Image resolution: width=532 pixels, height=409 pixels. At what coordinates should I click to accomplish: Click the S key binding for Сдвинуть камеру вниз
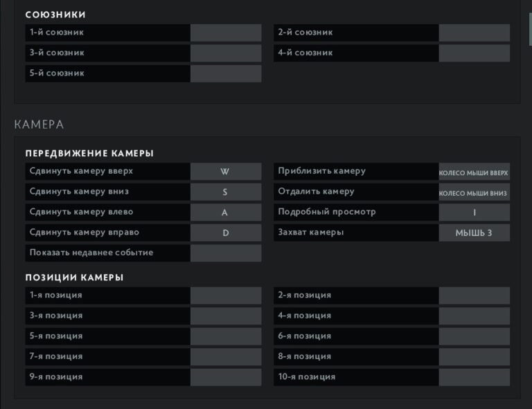tap(226, 192)
